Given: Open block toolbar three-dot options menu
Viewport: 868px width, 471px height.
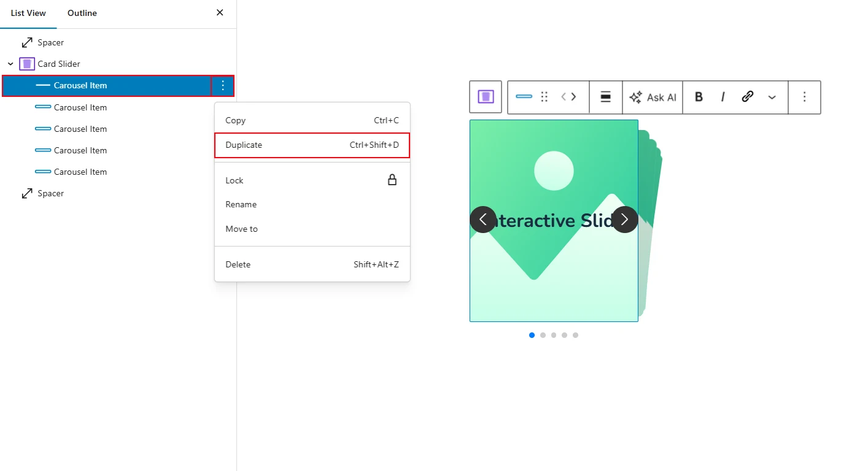Looking at the screenshot, I should [804, 97].
